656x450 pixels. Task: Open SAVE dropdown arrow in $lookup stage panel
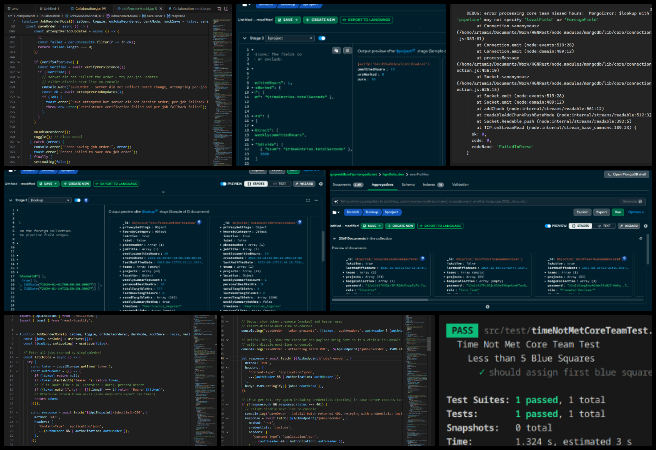tap(56, 184)
